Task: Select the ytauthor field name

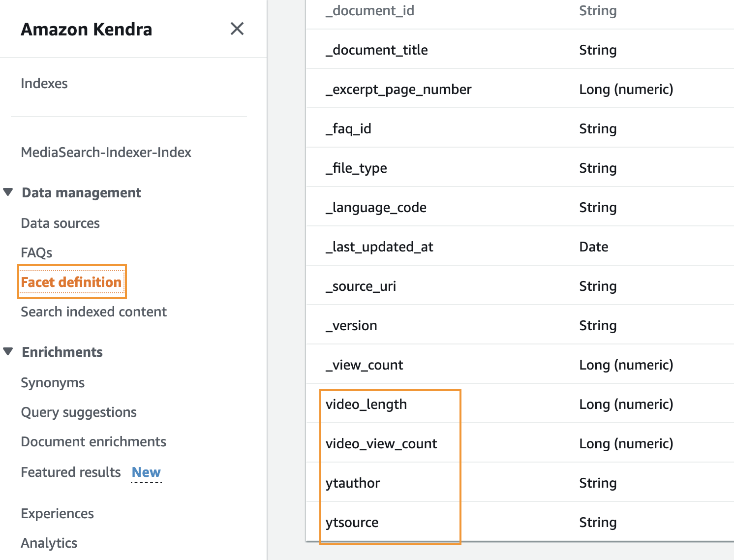Action: click(x=353, y=483)
